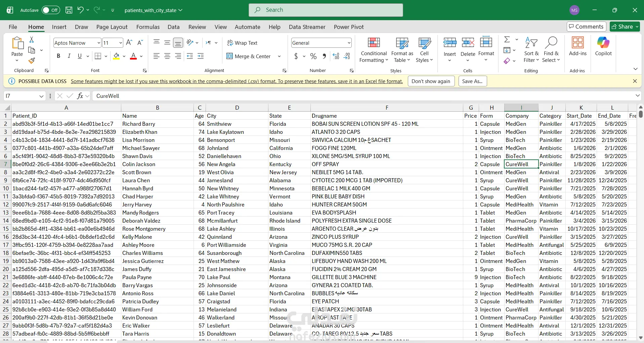644x343 pixels.
Task: Click the Don't show again button
Action: [x=431, y=81]
